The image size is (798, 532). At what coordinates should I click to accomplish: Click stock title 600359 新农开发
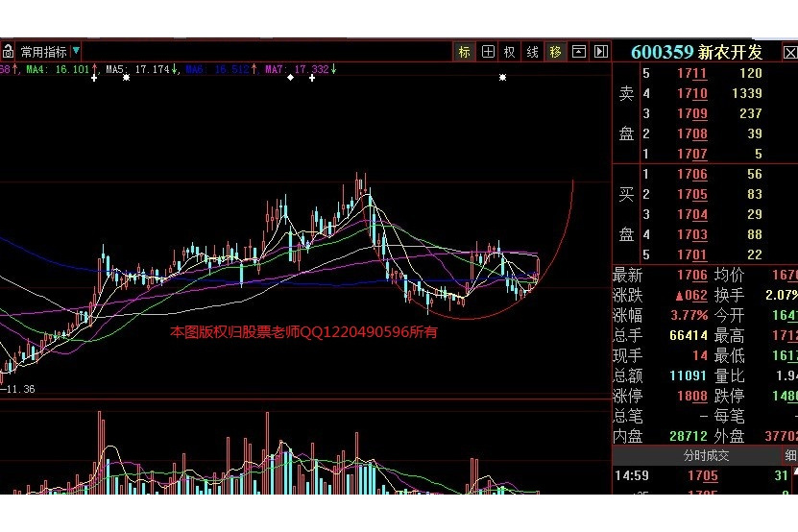pos(696,52)
